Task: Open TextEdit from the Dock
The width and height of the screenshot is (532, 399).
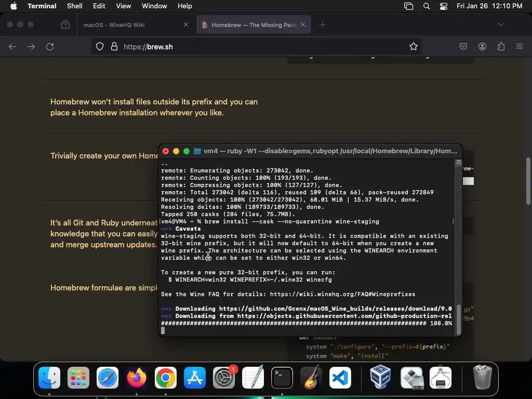Action: point(253,378)
